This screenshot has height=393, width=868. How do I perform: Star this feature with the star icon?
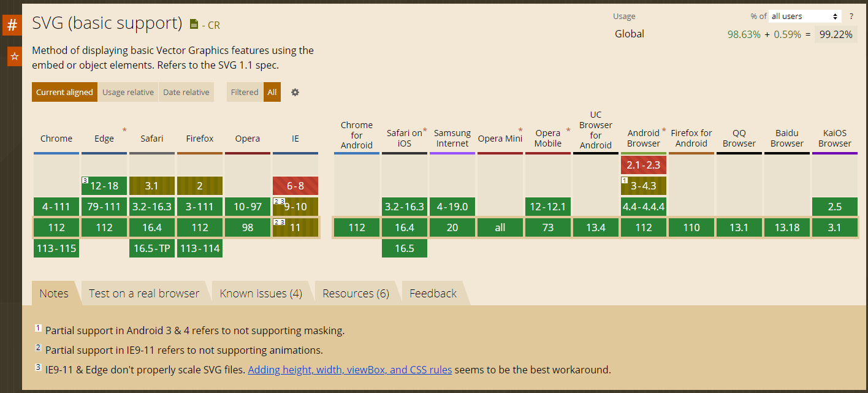click(15, 56)
